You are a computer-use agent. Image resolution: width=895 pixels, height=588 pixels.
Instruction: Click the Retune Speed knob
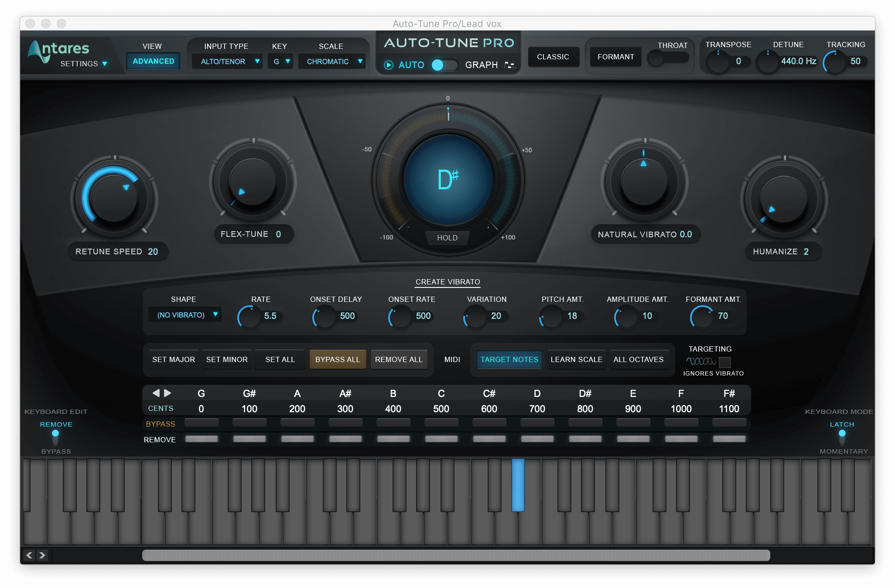coord(114,198)
